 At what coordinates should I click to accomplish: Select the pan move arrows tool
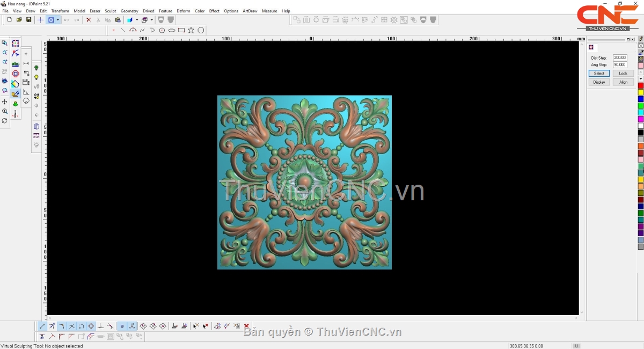(5, 102)
